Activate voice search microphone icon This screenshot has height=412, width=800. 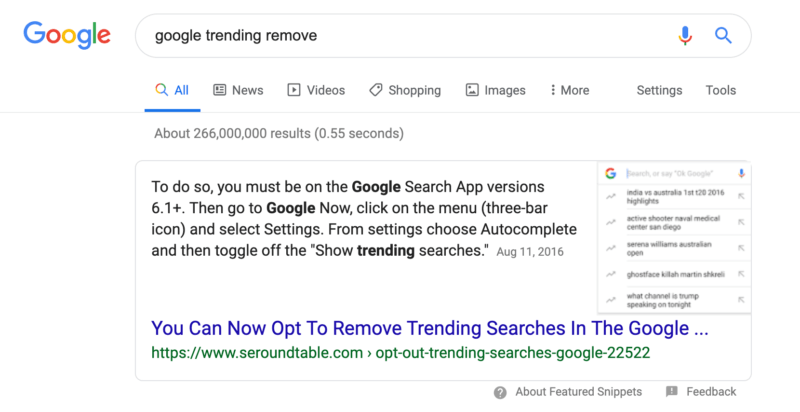point(685,36)
